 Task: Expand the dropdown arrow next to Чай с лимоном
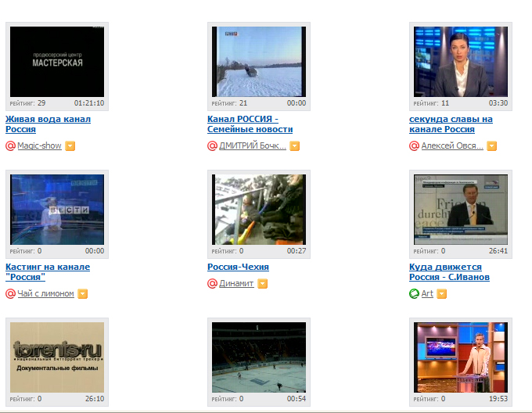82,293
